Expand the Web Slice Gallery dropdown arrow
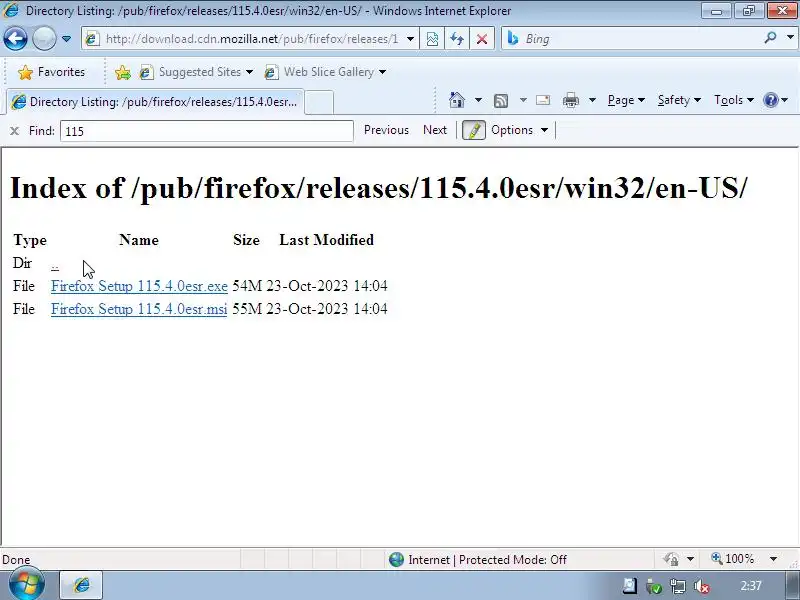This screenshot has height=600, width=800. pos(382,72)
